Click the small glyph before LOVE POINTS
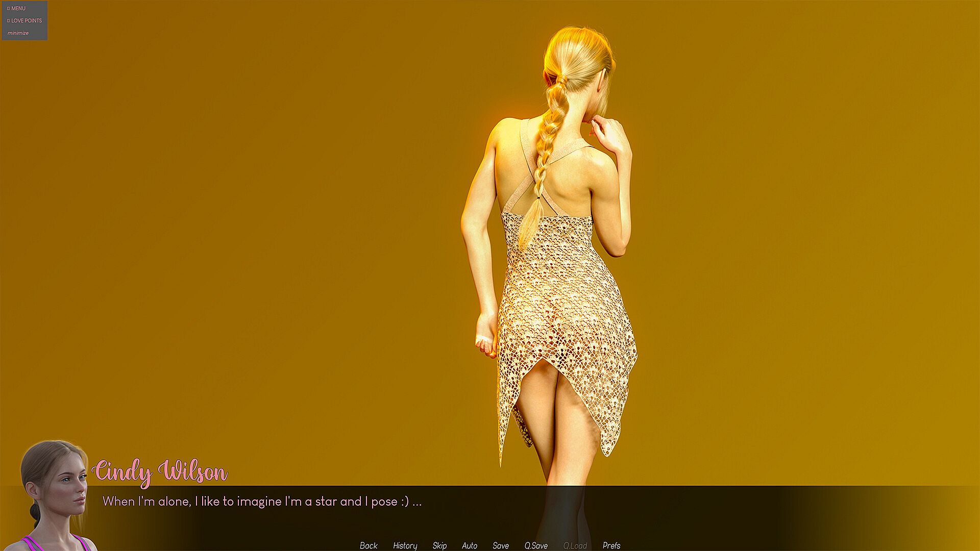This screenshot has height=551, width=980. tap(8, 21)
